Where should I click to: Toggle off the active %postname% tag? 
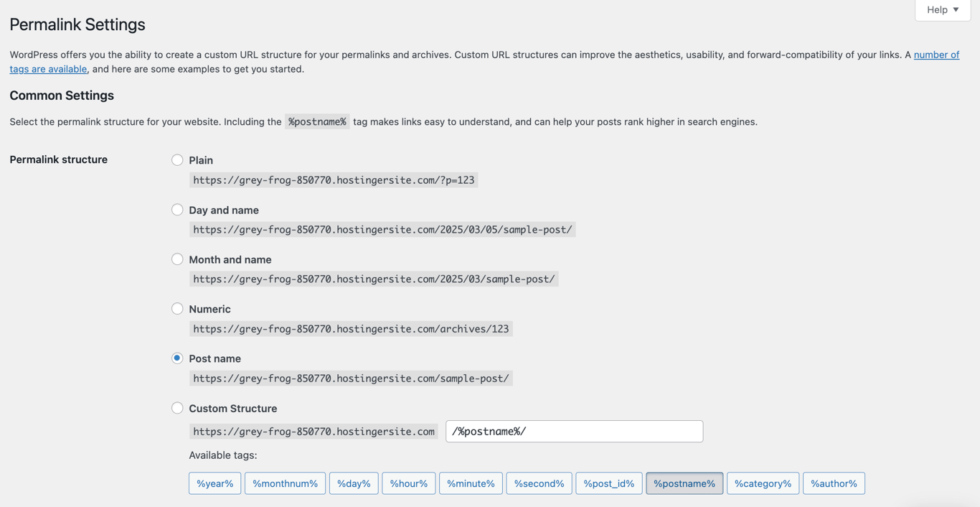[x=684, y=483]
